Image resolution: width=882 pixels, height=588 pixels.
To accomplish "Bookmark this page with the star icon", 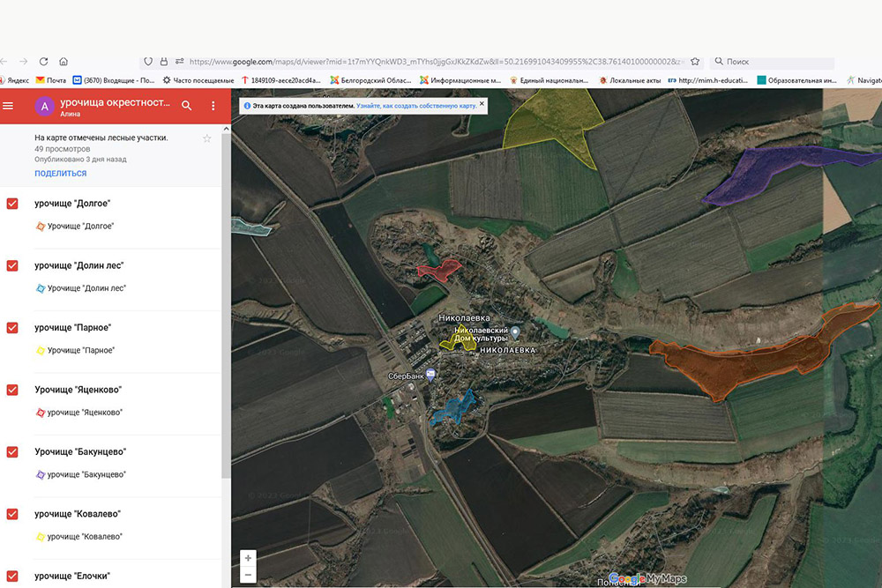I will [x=695, y=62].
